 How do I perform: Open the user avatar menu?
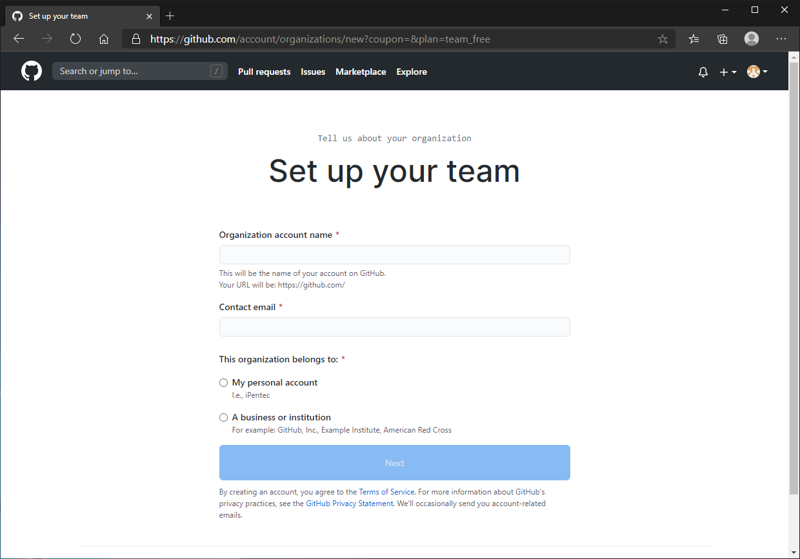click(x=757, y=72)
